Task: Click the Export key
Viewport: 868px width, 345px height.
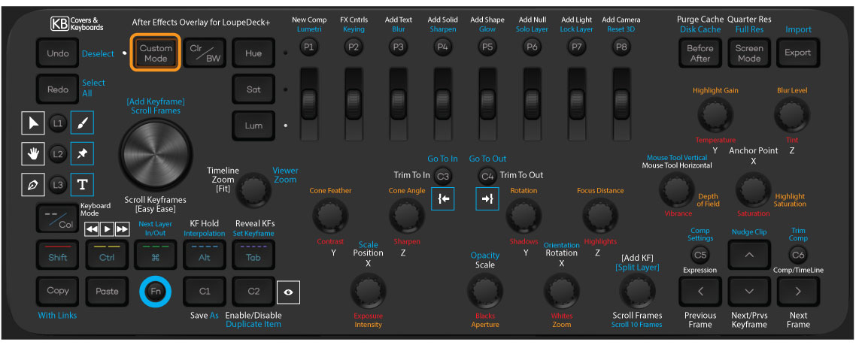Action: 798,53
